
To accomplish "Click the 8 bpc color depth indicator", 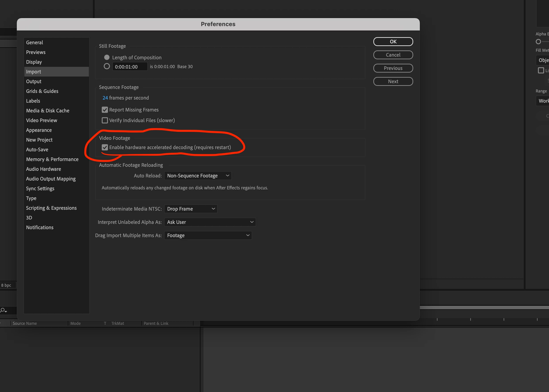I will click(6, 285).
